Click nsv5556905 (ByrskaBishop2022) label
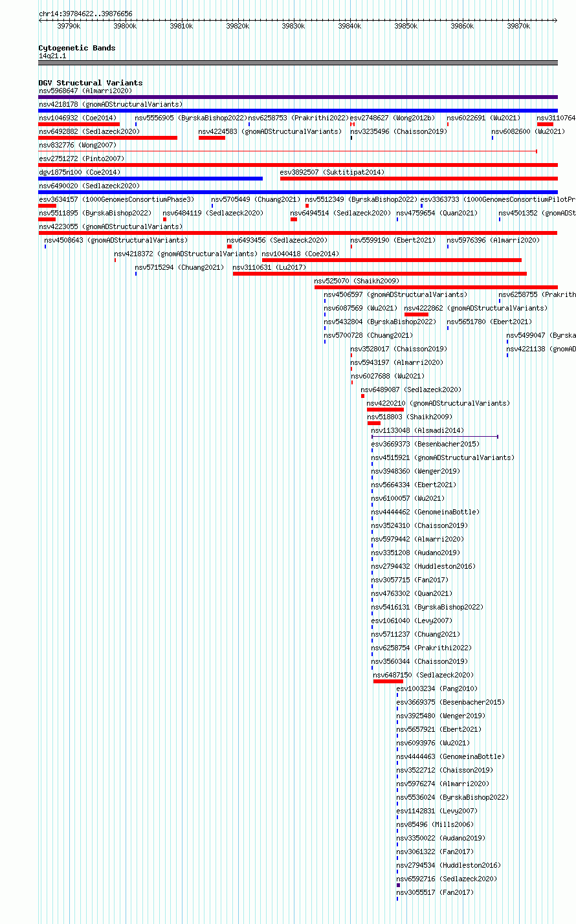 pos(191,118)
